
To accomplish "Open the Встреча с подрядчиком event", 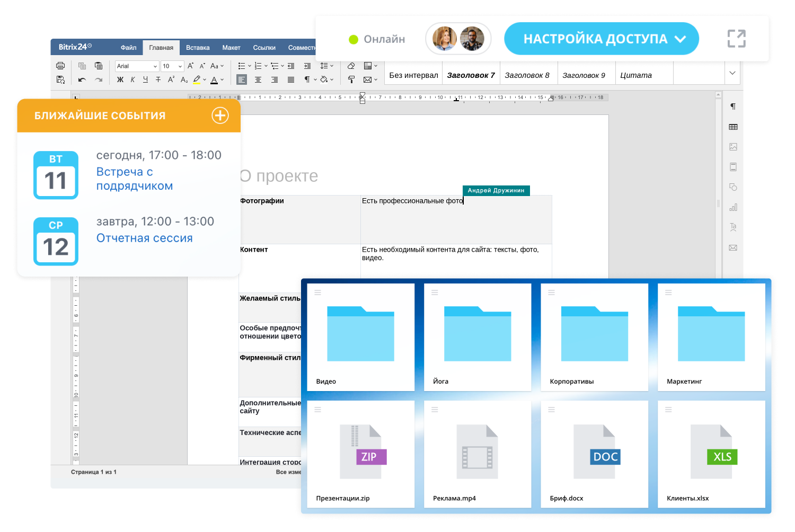I will [x=134, y=179].
